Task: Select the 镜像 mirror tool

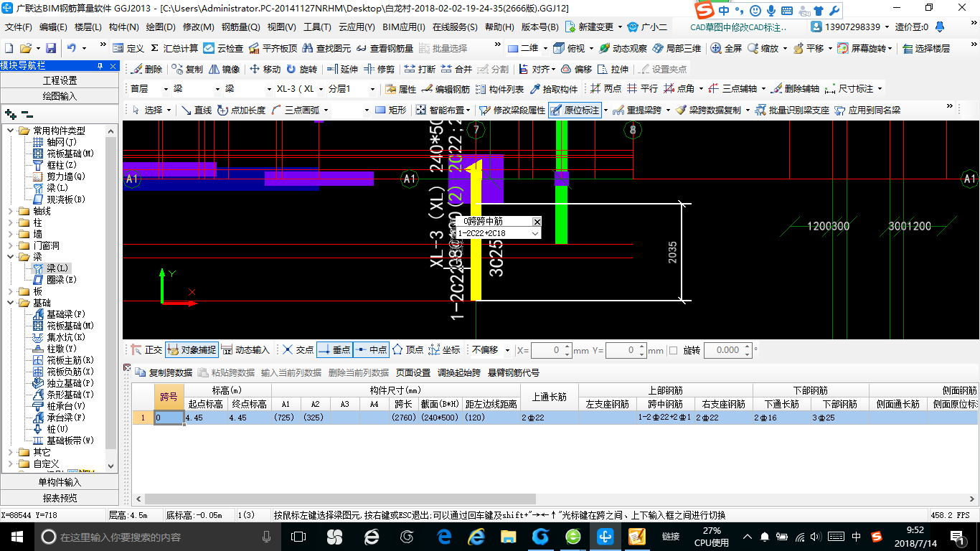Action: click(225, 70)
